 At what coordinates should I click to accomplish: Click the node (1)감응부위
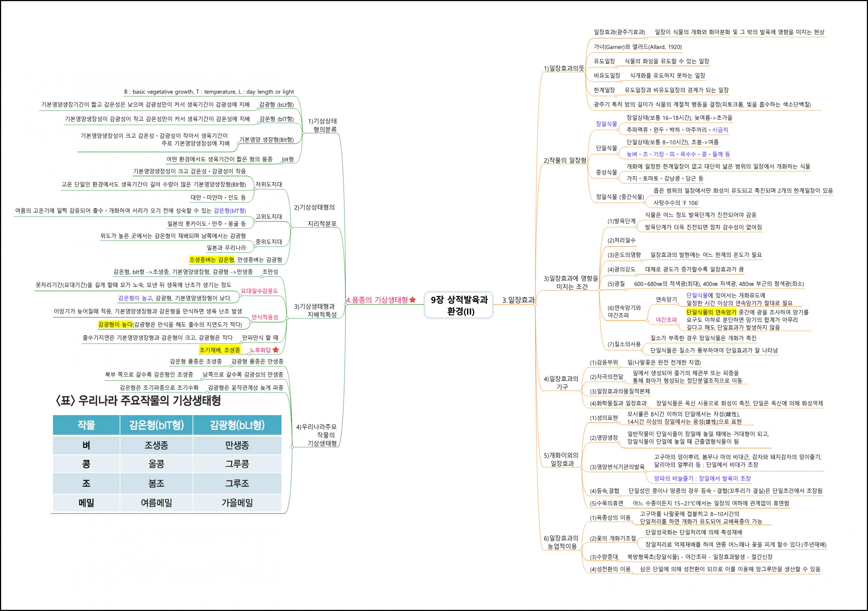604,362
